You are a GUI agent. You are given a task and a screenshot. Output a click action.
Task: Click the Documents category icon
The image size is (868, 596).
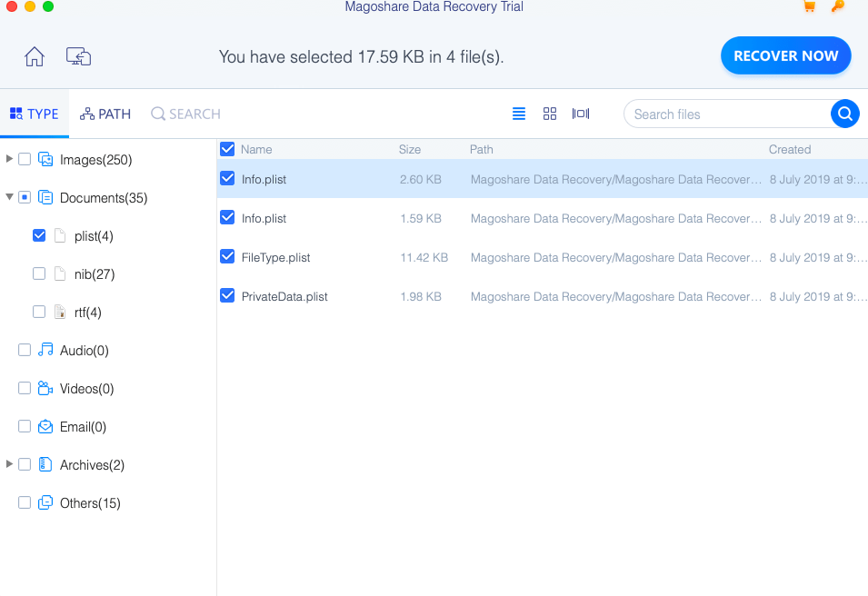pos(45,197)
